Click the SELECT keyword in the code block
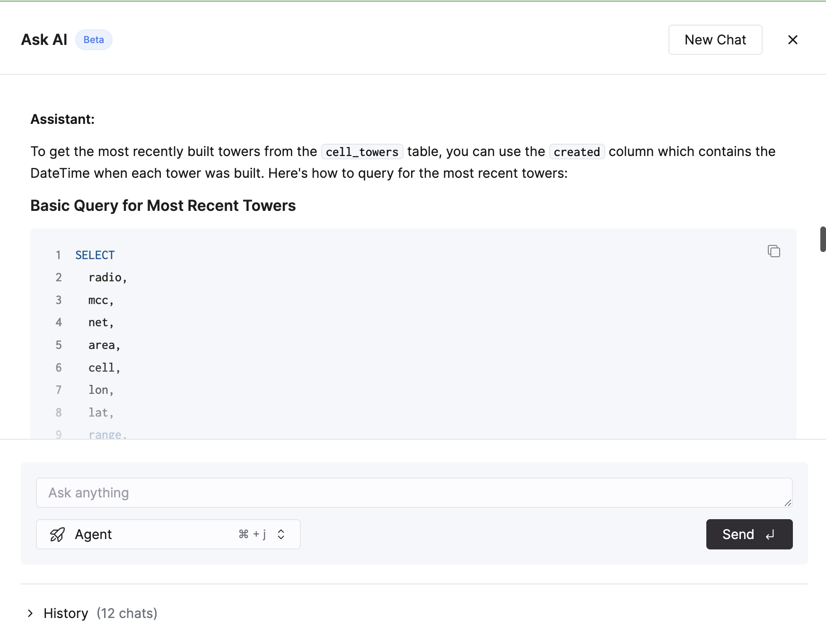826x644 pixels. pos(95,255)
